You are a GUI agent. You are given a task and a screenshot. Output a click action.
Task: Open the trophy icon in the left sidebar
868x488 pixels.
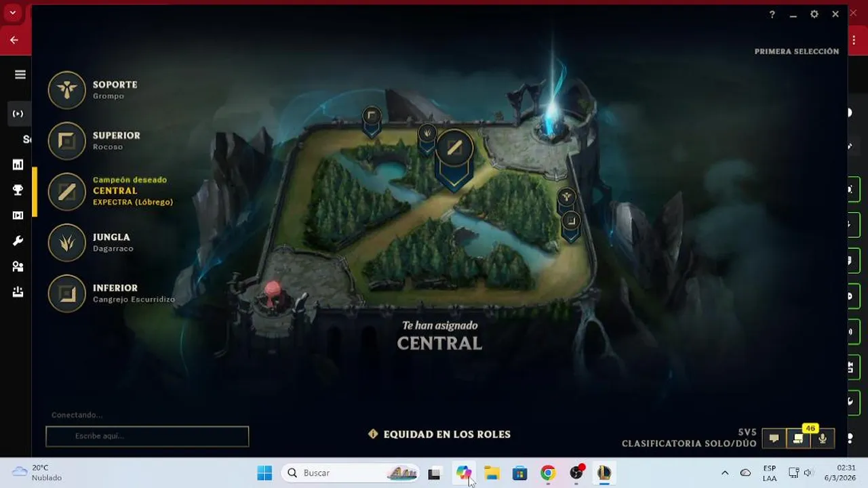(18, 190)
